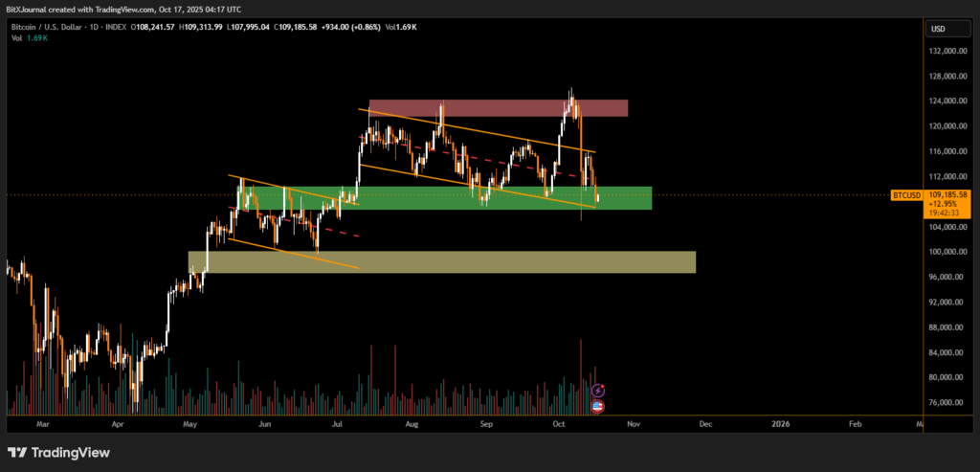Click the TradingView logo at bottom left
This screenshot has height=472, width=980.
click(58, 452)
